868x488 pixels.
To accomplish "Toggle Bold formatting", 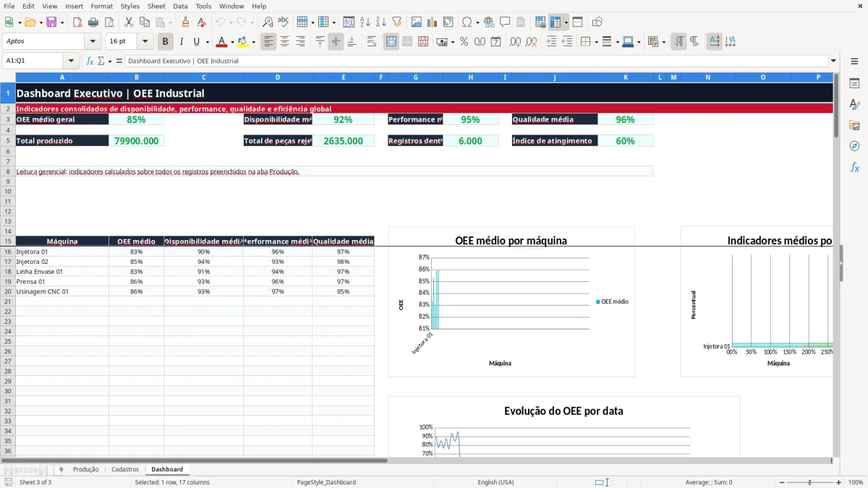I will click(x=166, y=42).
